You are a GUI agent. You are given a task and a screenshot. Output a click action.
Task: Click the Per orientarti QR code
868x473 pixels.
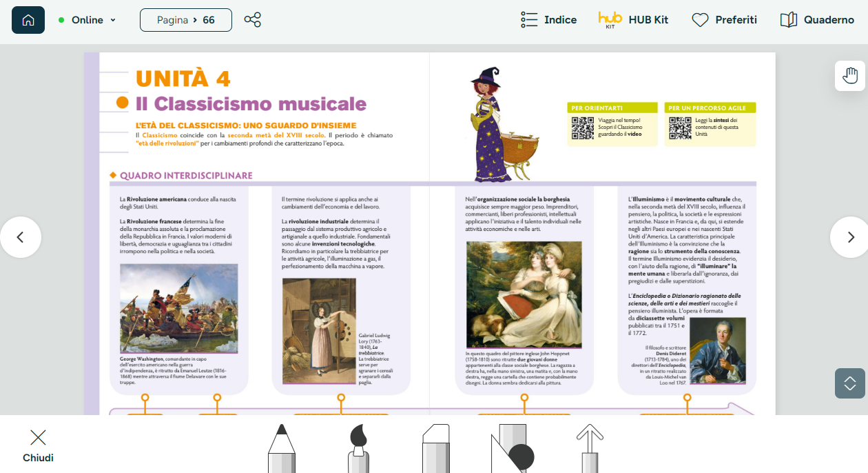(582, 128)
